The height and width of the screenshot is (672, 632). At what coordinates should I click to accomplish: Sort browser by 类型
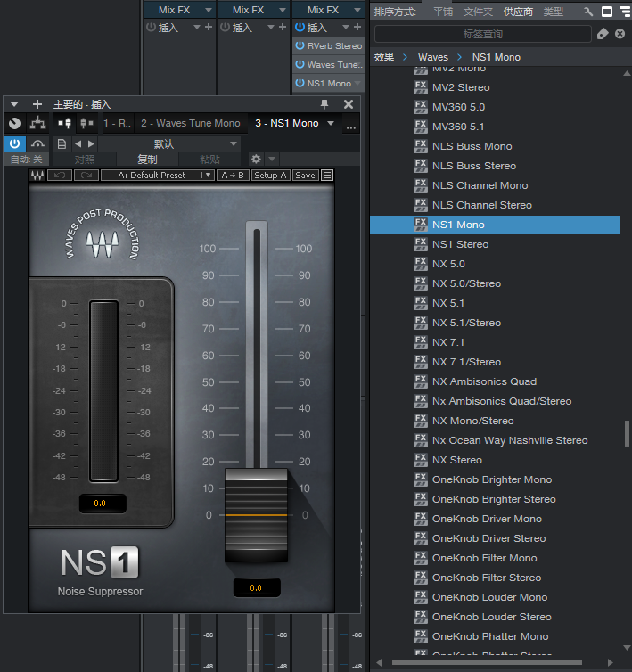[553, 12]
